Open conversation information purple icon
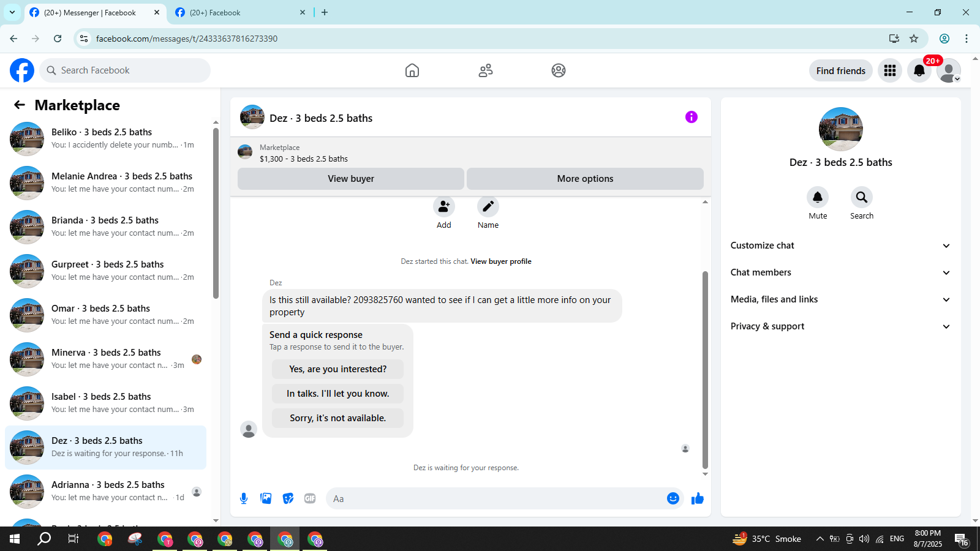The image size is (980, 551). (692, 117)
